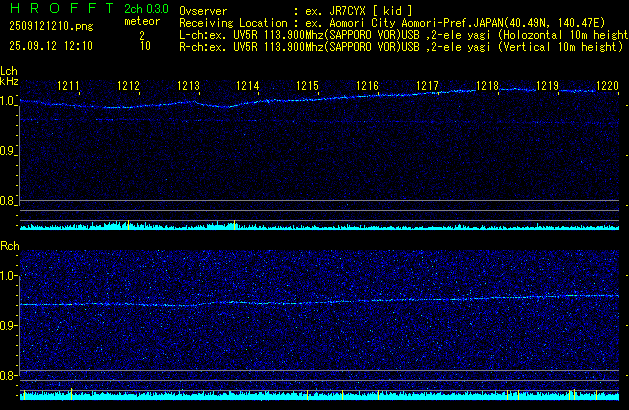This screenshot has width=629, height=410.
Task: Click the 1216 time marker
Action: pyautogui.click(x=367, y=86)
